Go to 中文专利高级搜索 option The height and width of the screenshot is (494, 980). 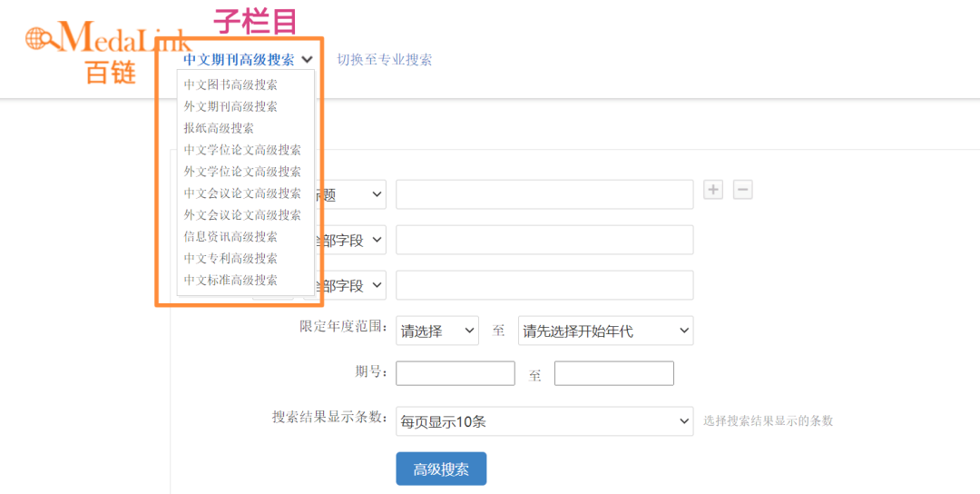[230, 258]
